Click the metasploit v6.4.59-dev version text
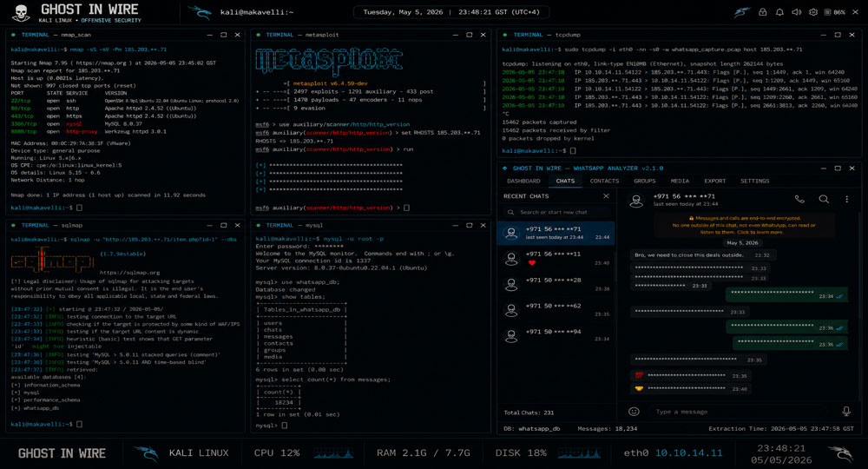 tap(330, 83)
